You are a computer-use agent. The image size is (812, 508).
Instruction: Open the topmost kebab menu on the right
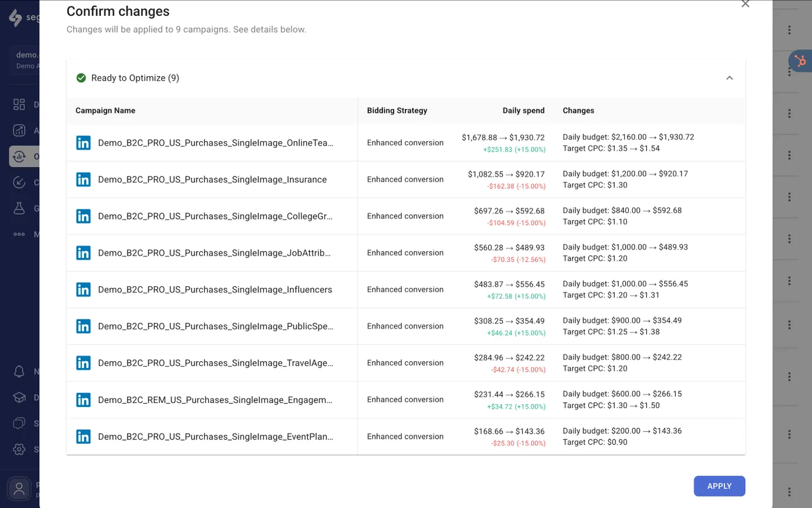click(789, 29)
